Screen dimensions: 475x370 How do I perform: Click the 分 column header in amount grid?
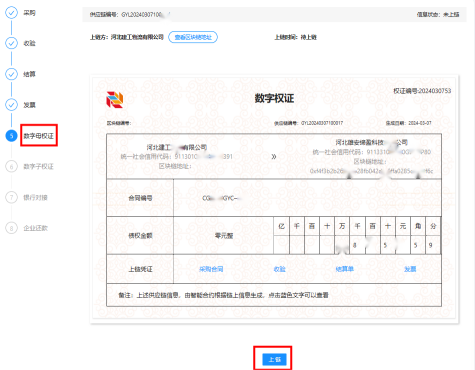[x=433, y=226]
